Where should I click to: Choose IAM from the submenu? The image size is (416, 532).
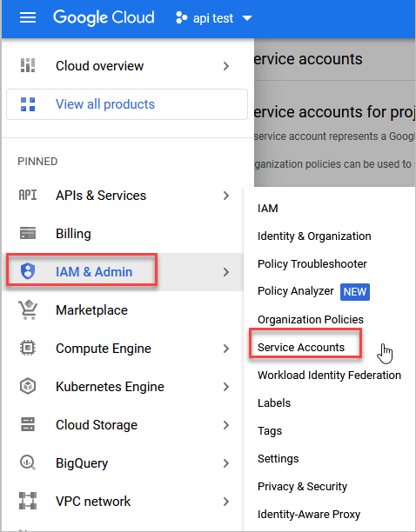coord(267,208)
